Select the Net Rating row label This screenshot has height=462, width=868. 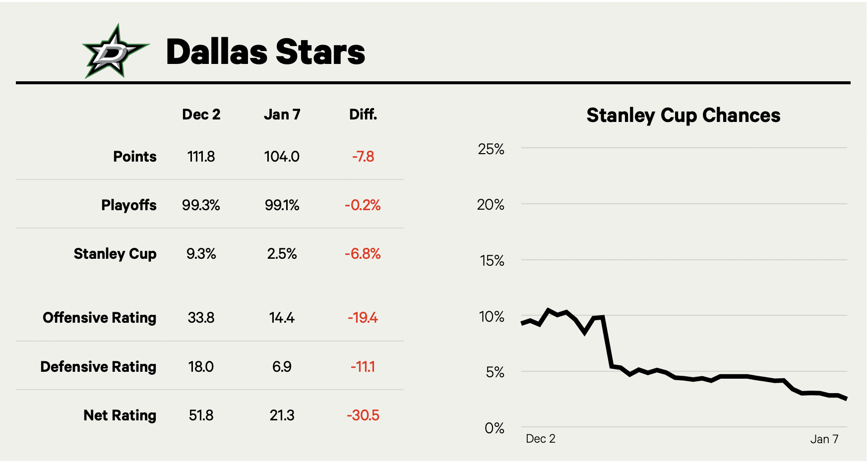point(120,415)
